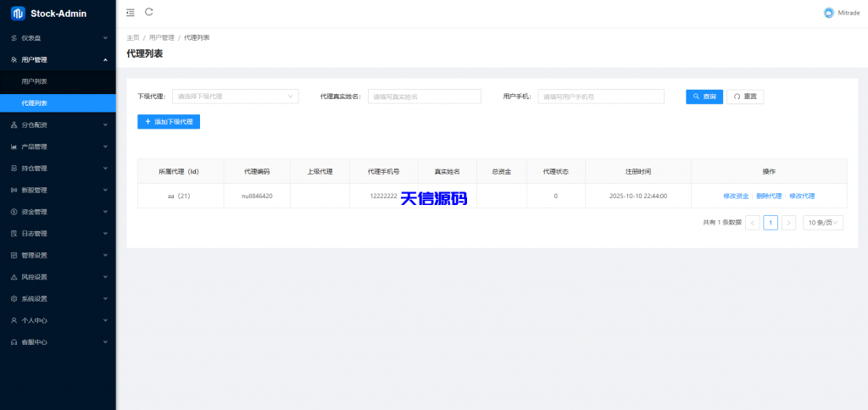
Task: Focus the 用户手机 input field
Action: (x=601, y=97)
